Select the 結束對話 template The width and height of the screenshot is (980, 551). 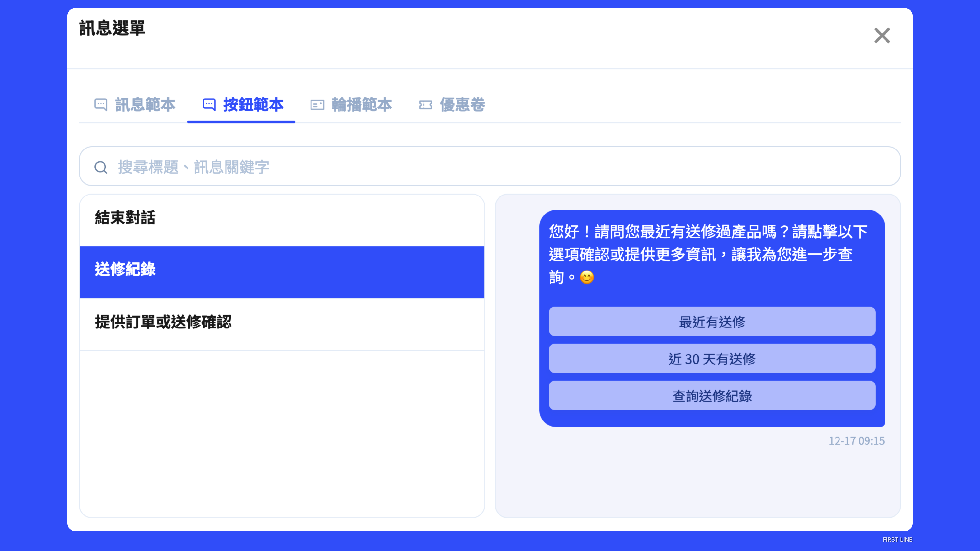282,220
